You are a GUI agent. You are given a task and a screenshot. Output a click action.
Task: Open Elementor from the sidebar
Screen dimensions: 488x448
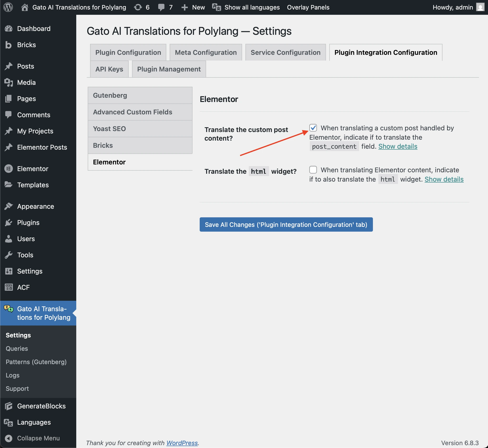[33, 168]
